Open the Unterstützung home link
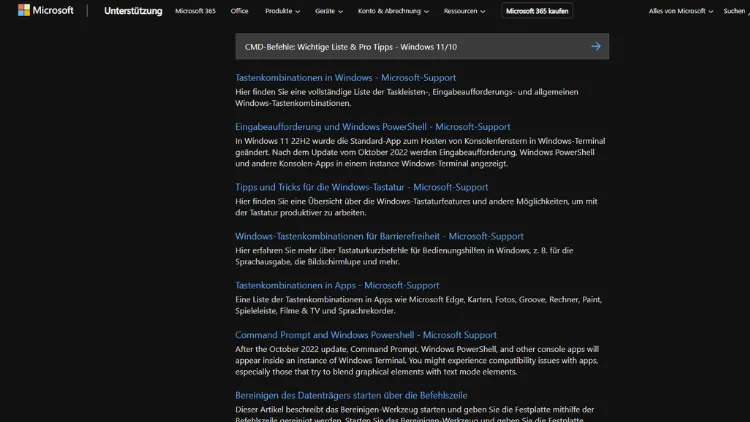Screen dimensions: 750x422 [133, 11]
